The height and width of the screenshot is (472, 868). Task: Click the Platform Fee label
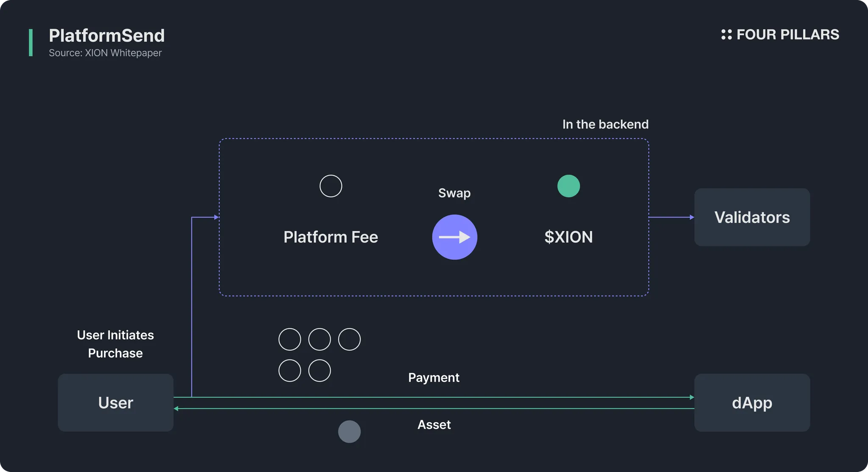coord(331,237)
